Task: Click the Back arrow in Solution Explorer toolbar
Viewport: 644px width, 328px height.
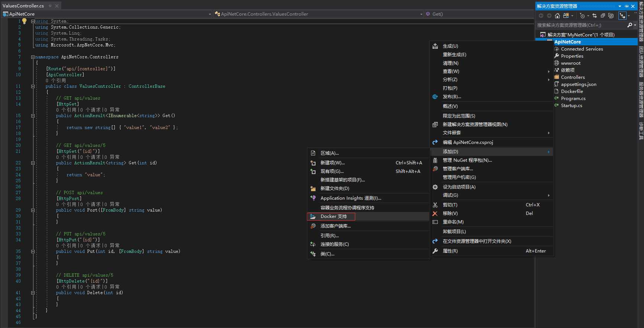Action: (541, 16)
